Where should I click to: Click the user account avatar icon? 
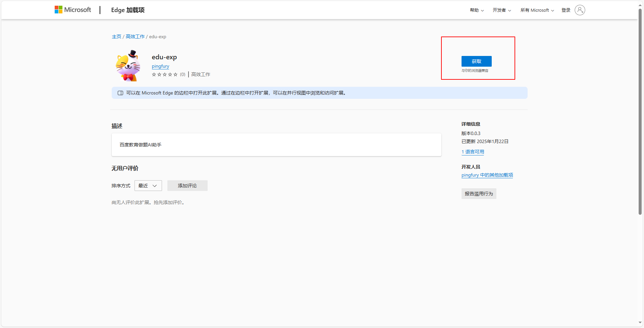[x=580, y=10]
